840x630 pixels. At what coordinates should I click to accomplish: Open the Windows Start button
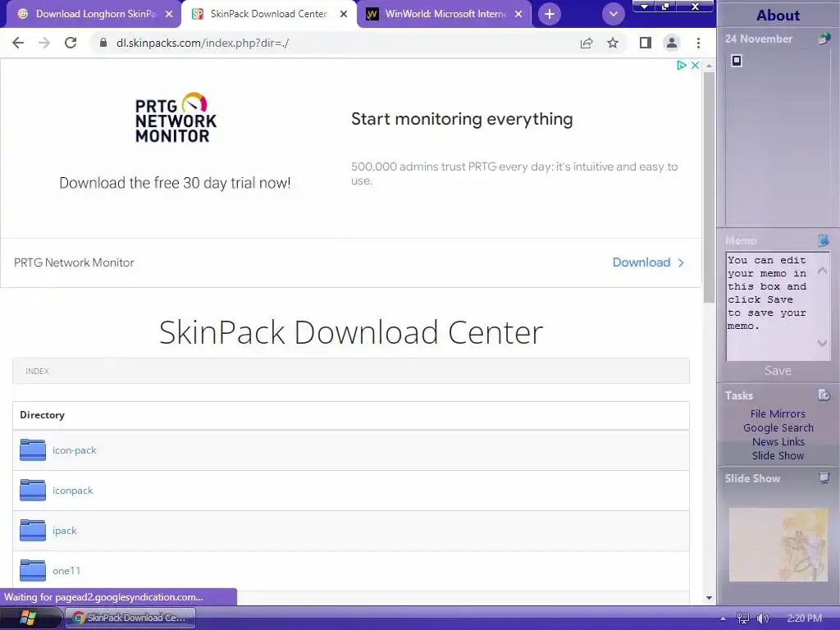[28, 619]
